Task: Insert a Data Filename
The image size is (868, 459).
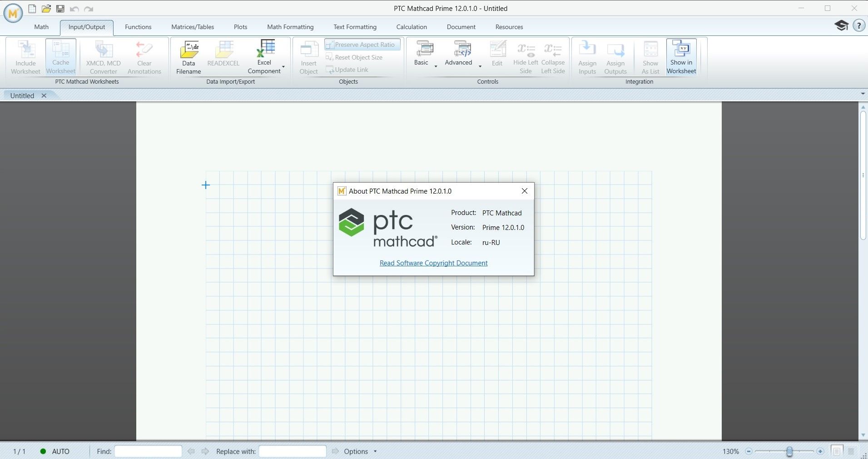Action: coord(188,57)
